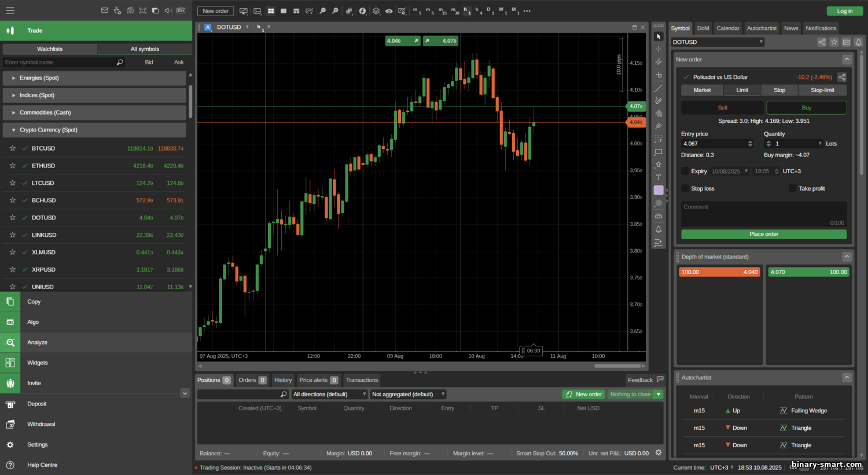The image size is (868, 475).
Task: Open the DOTUSD symbol dropdown in right panel
Action: click(718, 42)
